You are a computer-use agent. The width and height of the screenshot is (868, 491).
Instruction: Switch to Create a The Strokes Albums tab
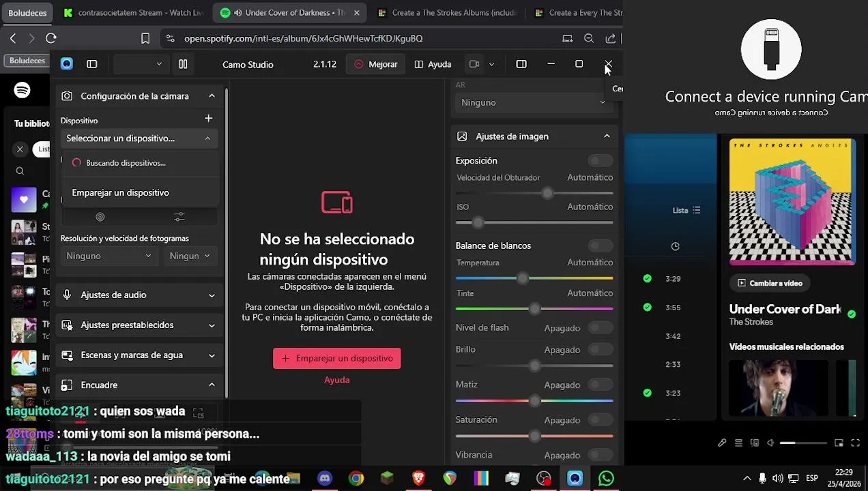[448, 12]
